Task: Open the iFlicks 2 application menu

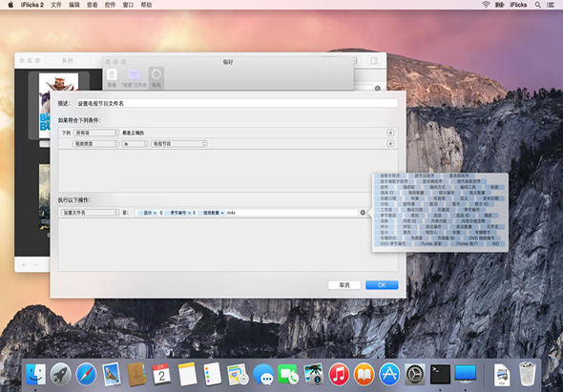Action: point(32,5)
